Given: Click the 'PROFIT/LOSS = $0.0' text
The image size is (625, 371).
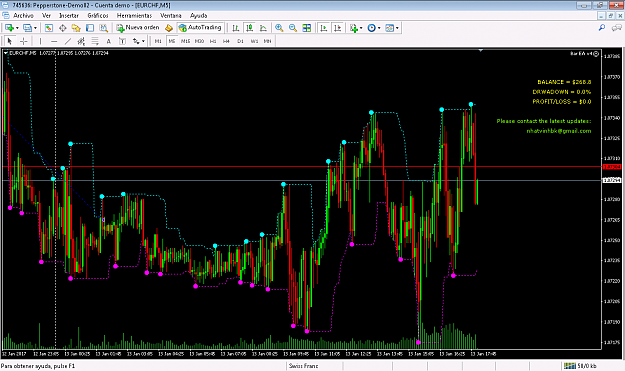Looking at the screenshot, I should (x=562, y=102).
